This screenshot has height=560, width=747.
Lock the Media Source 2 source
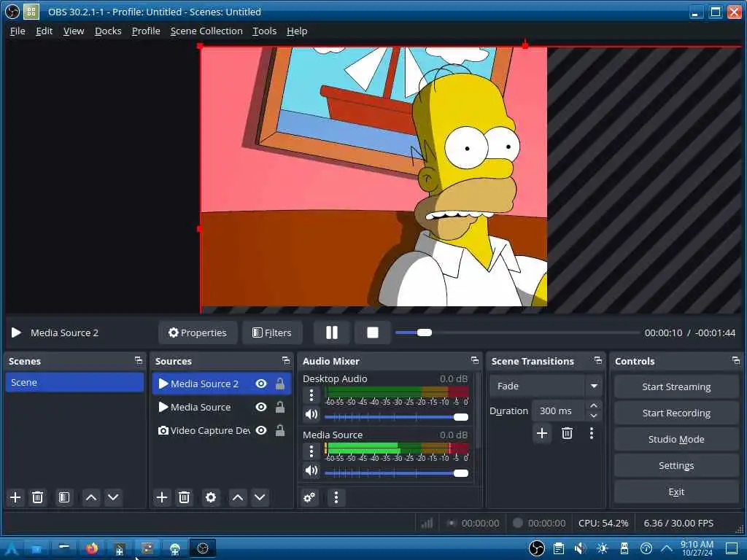280,384
